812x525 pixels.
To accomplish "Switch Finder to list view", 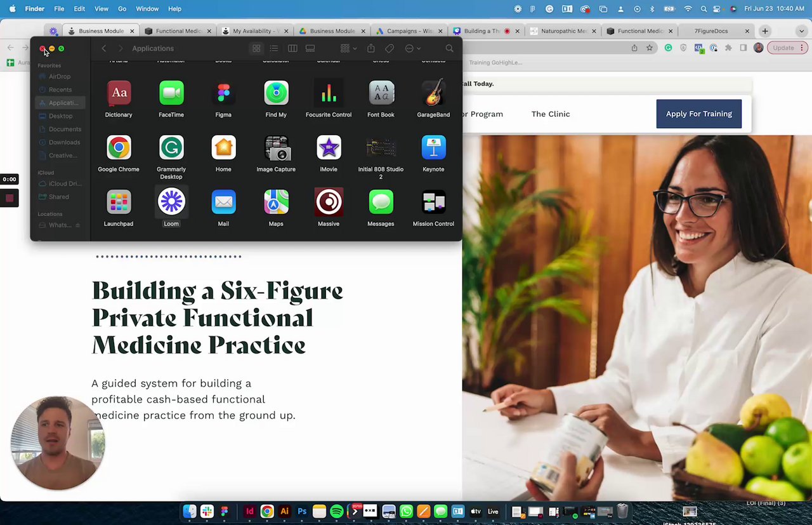I will [274, 48].
